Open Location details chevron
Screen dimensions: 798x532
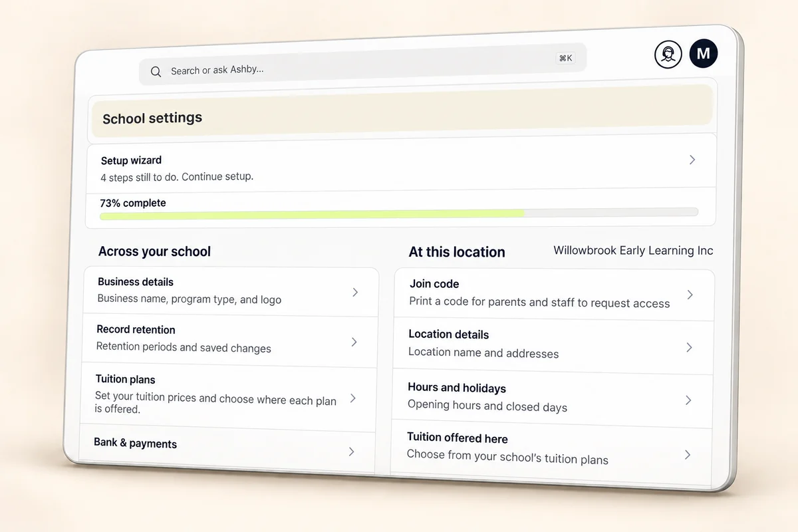[689, 347]
